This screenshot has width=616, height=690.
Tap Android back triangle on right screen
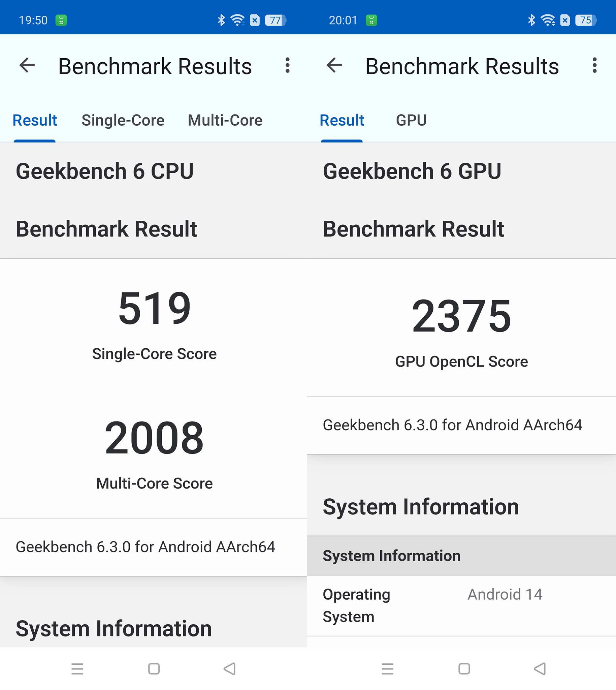coord(540,669)
